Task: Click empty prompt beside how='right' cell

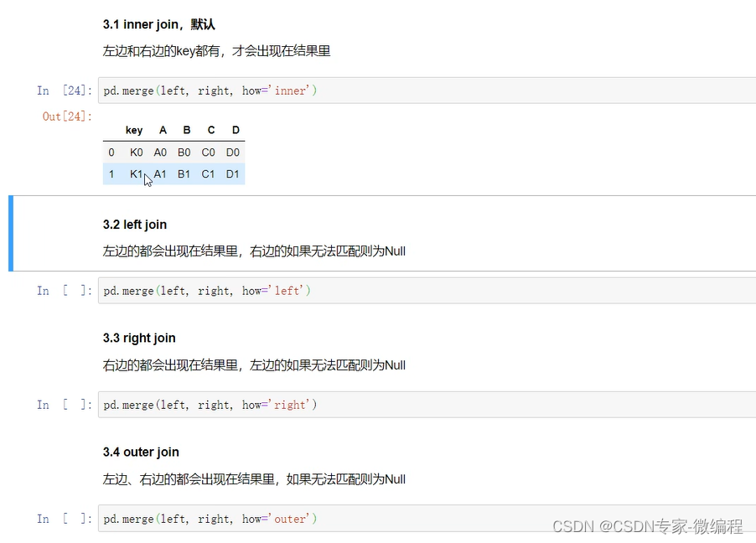Action: 65,405
